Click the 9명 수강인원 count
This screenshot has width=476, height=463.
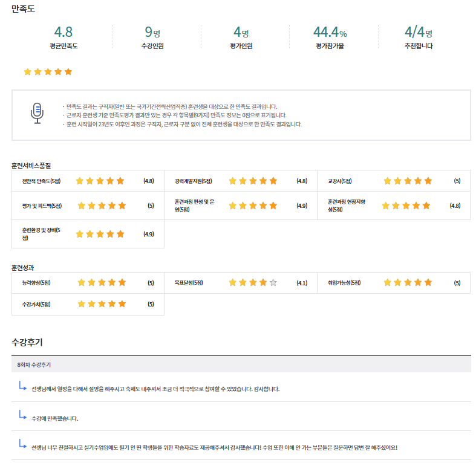click(x=152, y=32)
